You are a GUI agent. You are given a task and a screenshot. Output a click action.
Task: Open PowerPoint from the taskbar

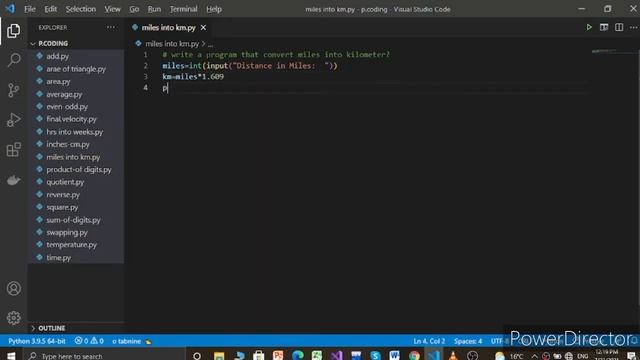pyautogui.click(x=278, y=356)
